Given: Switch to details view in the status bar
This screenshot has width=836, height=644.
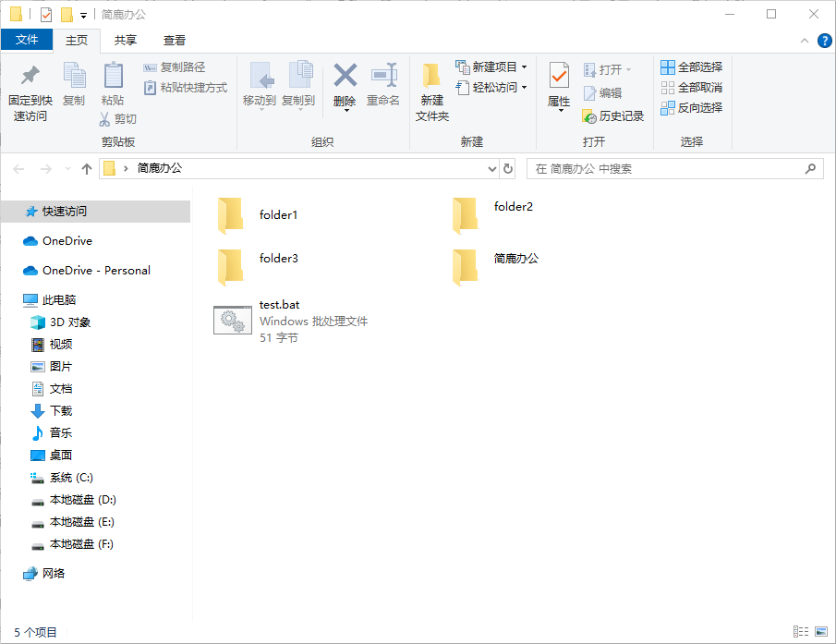Looking at the screenshot, I should (802, 631).
